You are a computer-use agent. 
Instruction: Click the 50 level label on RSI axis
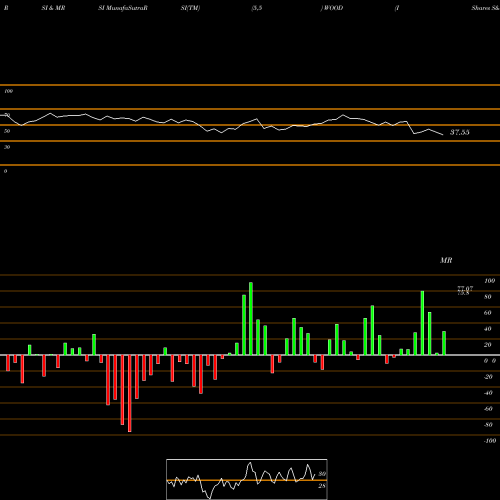7,131
